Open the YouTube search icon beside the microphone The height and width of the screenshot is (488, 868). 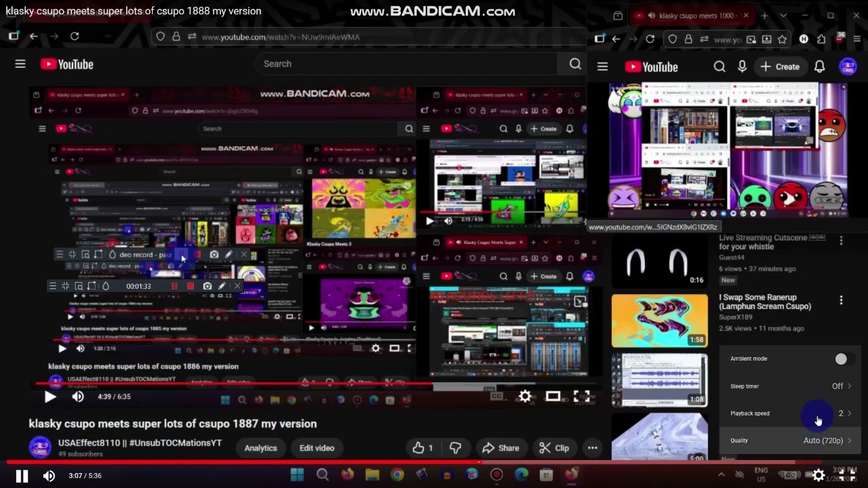719,66
